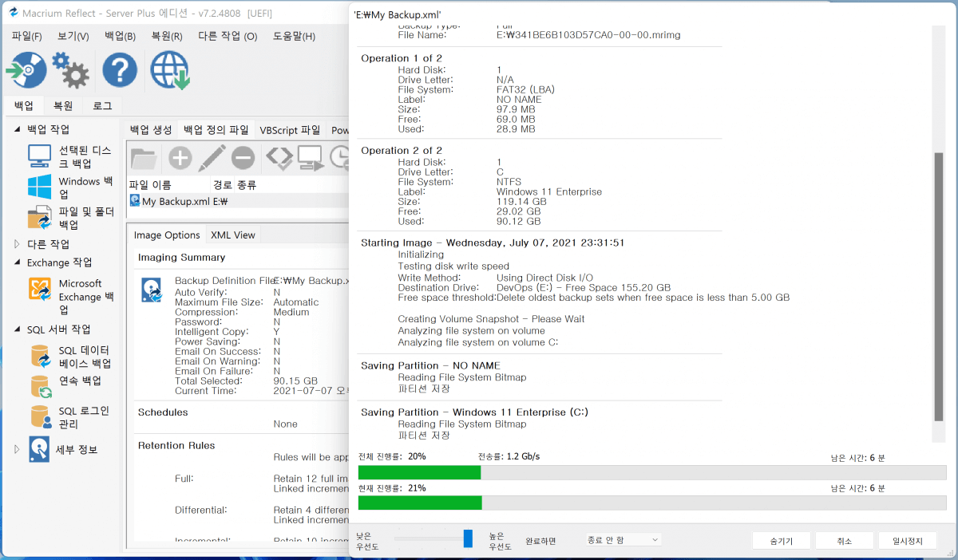Select the My Backup.xml file row

[x=239, y=201]
